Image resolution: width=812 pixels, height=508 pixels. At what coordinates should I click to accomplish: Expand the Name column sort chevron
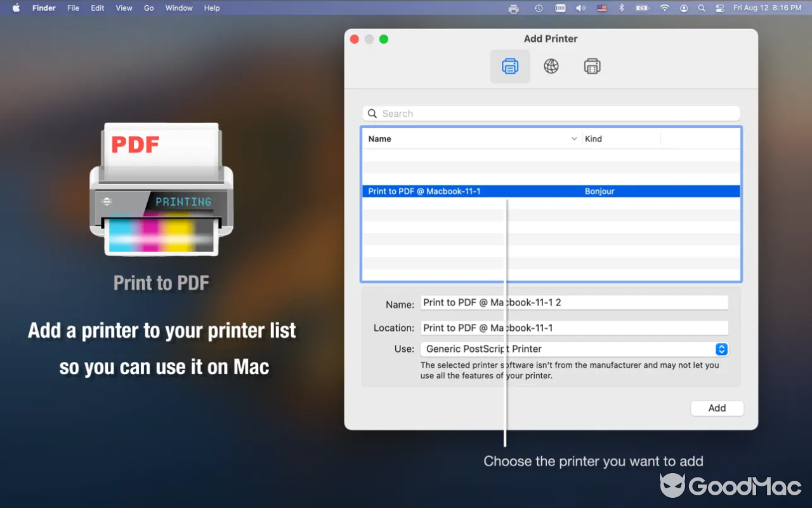tap(574, 138)
